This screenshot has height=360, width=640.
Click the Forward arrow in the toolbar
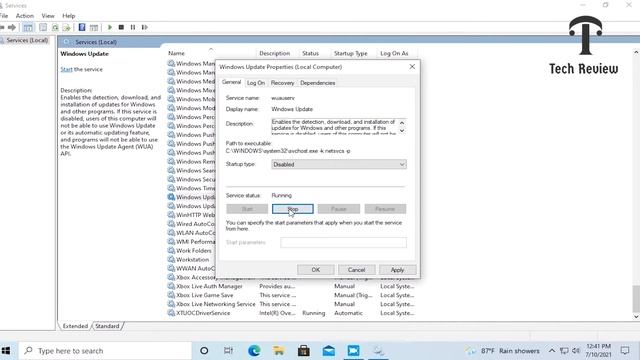pyautogui.click(x=12, y=27)
